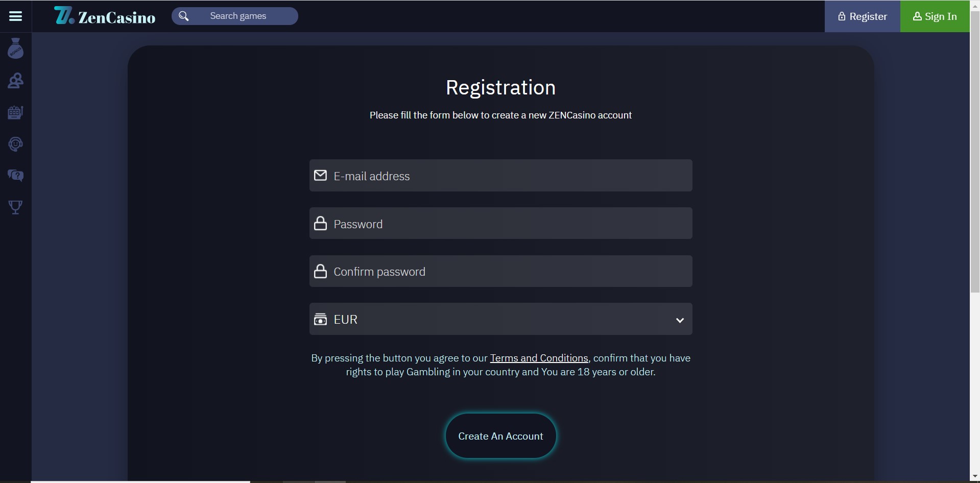
Task: Open the users group sidebar icon
Action: click(x=16, y=81)
